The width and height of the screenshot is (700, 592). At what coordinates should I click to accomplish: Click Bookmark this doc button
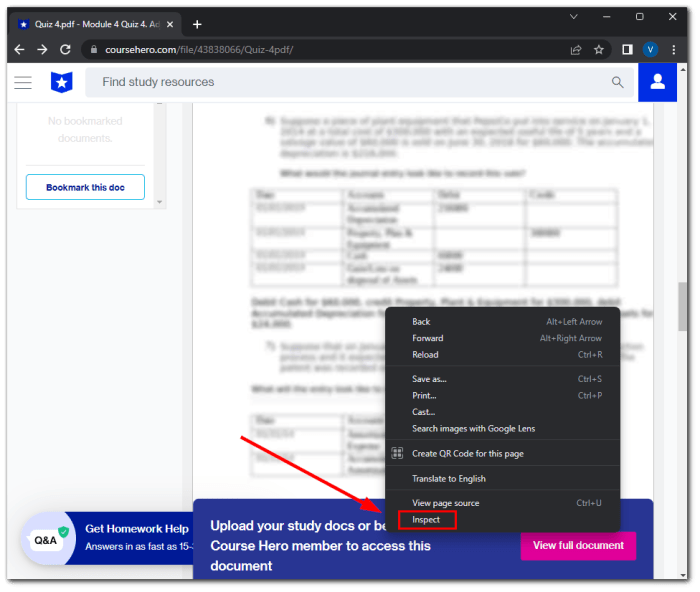click(x=85, y=187)
